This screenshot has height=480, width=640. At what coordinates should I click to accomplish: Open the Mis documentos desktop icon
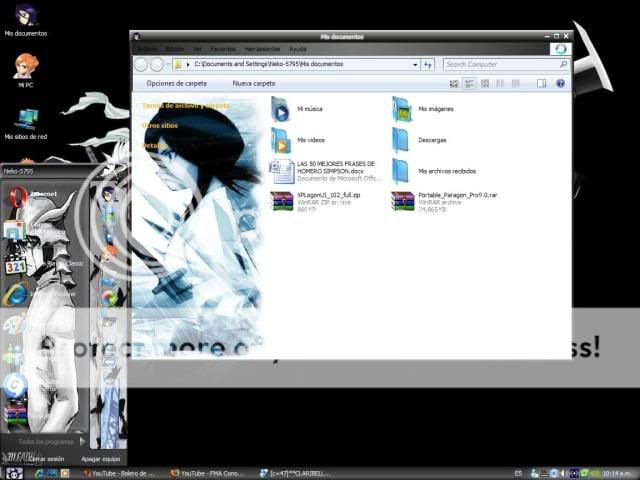coord(26,20)
